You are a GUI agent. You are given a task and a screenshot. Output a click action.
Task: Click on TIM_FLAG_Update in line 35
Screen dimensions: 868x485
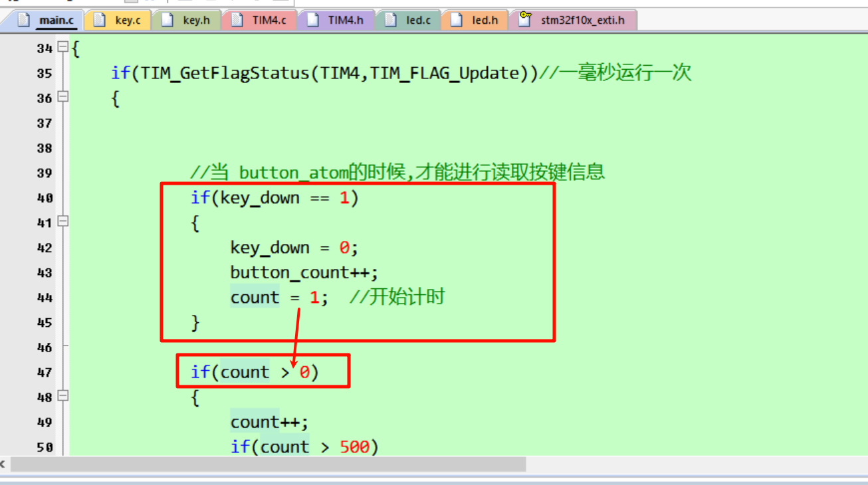point(444,73)
